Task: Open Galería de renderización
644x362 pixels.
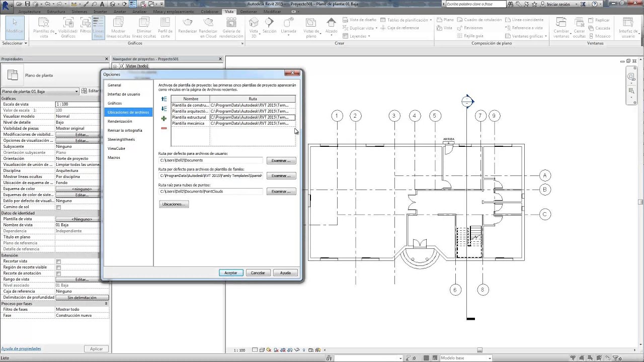Action: [231, 27]
